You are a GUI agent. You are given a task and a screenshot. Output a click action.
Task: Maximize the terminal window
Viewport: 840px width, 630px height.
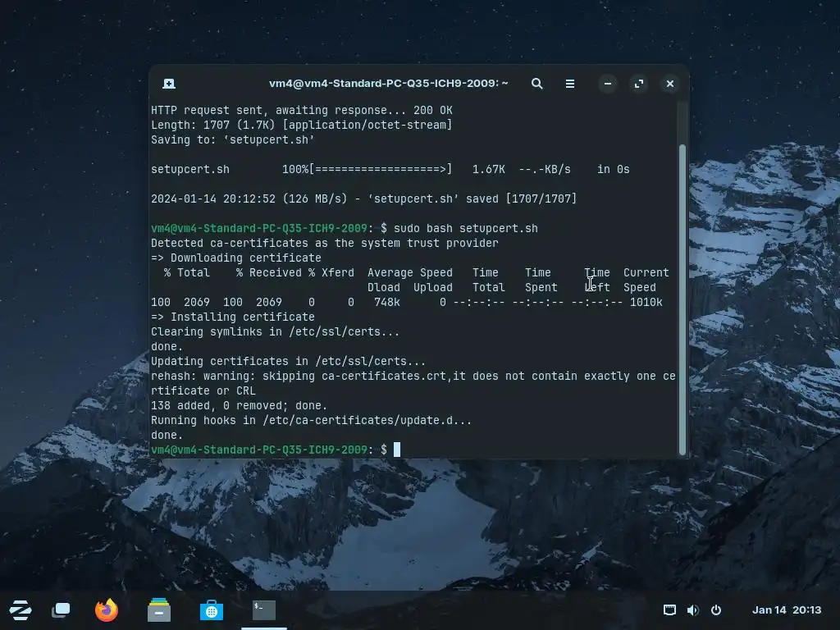click(x=638, y=84)
